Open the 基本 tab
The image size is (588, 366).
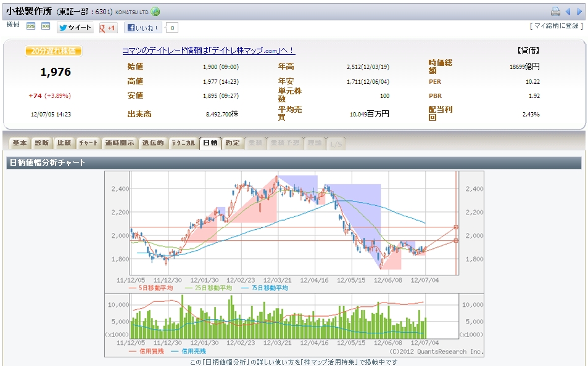20,143
